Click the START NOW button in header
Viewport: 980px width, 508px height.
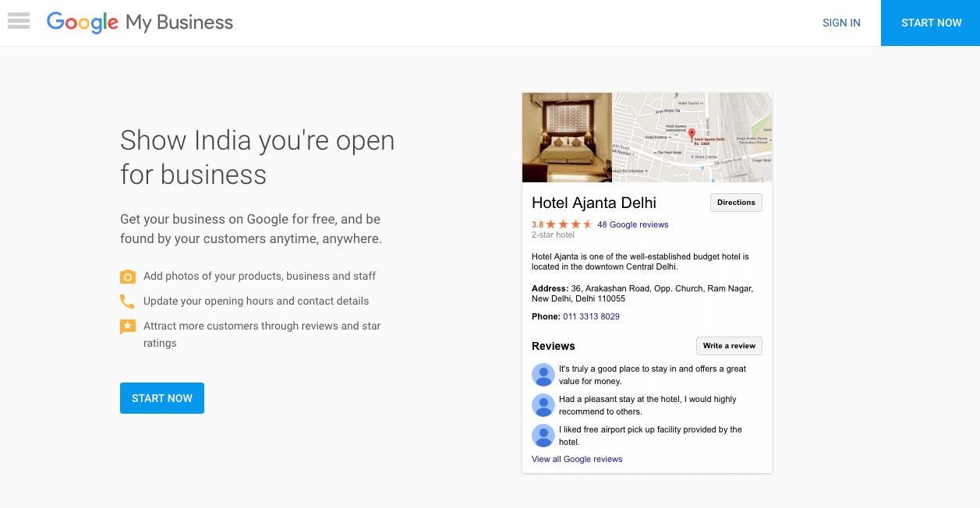(931, 23)
